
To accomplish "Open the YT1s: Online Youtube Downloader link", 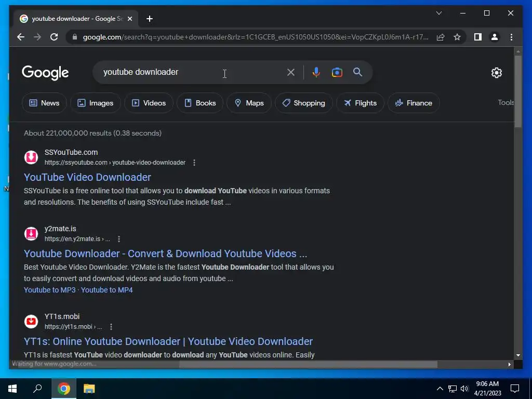I will pyautogui.click(x=168, y=341).
